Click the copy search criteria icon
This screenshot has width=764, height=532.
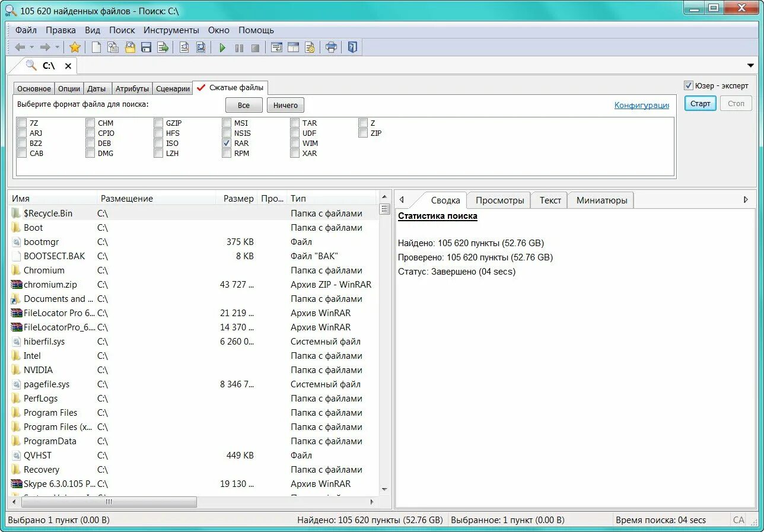point(112,47)
